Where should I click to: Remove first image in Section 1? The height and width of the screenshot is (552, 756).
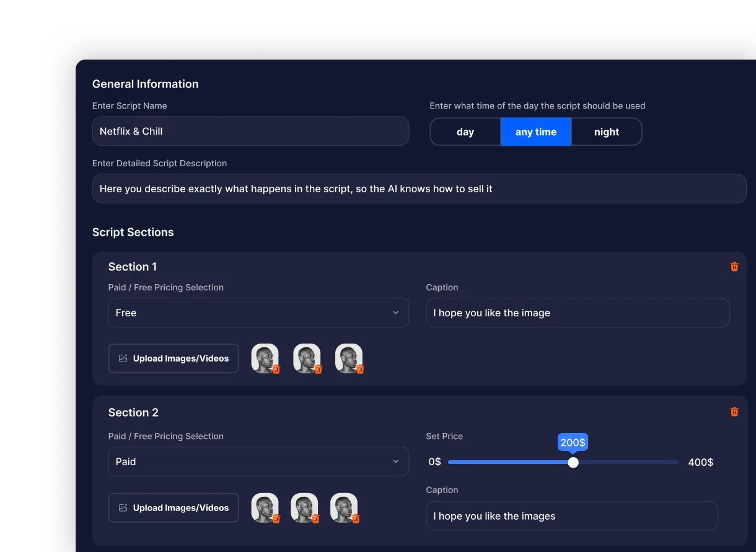click(276, 369)
